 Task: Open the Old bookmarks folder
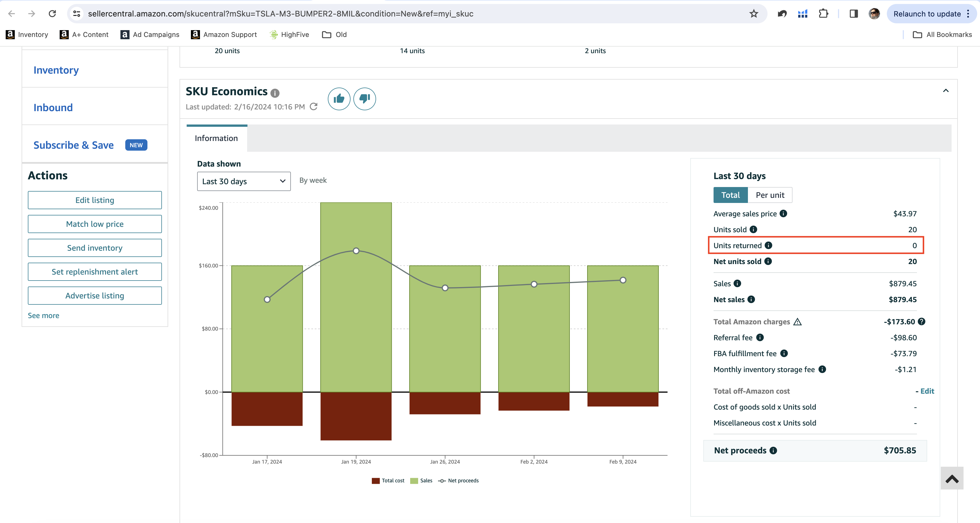[x=334, y=35]
